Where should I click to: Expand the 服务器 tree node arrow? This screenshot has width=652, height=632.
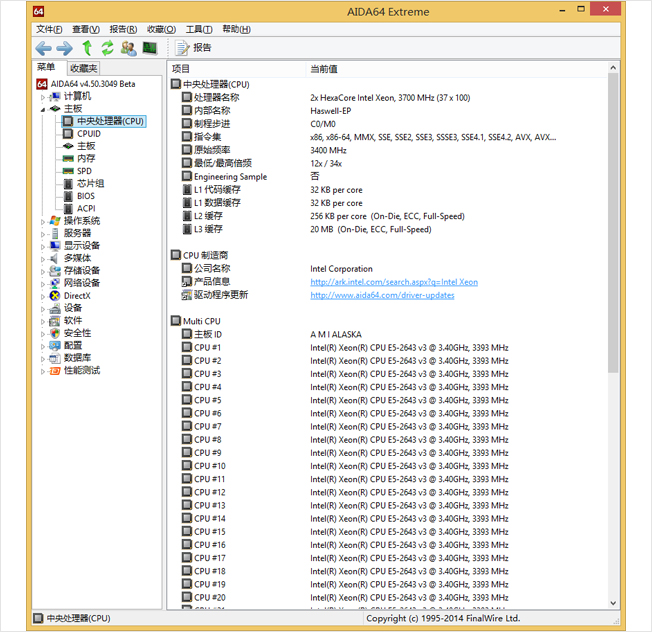[42, 234]
